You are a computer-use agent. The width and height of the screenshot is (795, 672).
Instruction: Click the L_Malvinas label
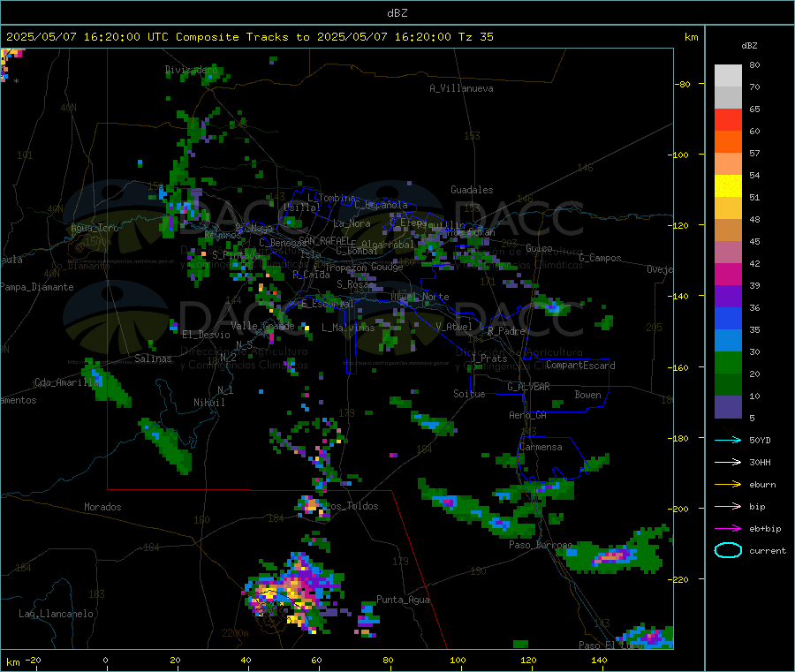[x=348, y=328]
